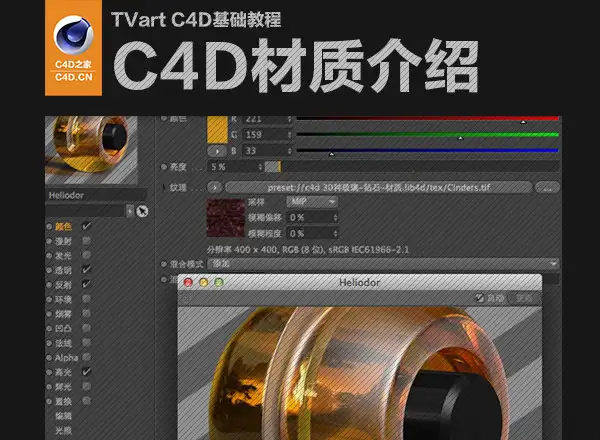Enable the 凹凸 channel checkbox
Screen dimensions: 600x440
click(x=86, y=328)
